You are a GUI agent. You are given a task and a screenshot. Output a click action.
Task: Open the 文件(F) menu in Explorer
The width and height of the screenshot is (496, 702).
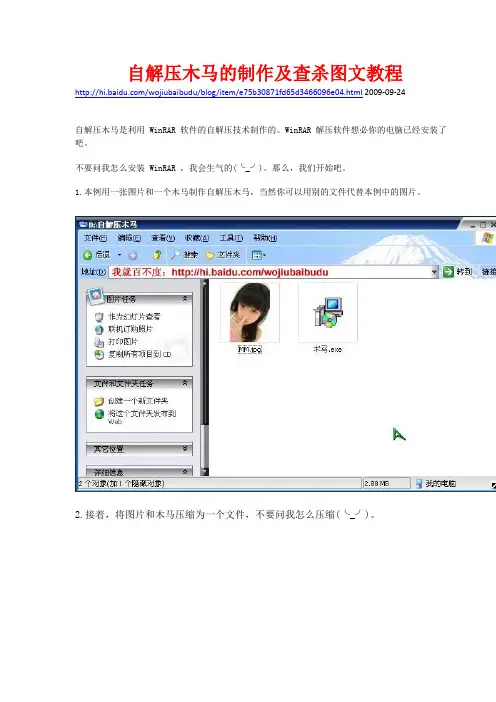[95, 238]
